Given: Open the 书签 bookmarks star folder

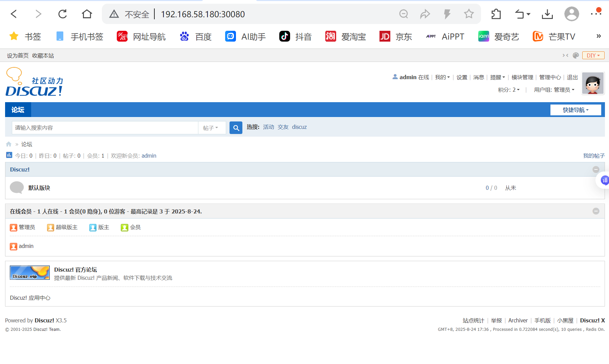Looking at the screenshot, I should coord(25,36).
